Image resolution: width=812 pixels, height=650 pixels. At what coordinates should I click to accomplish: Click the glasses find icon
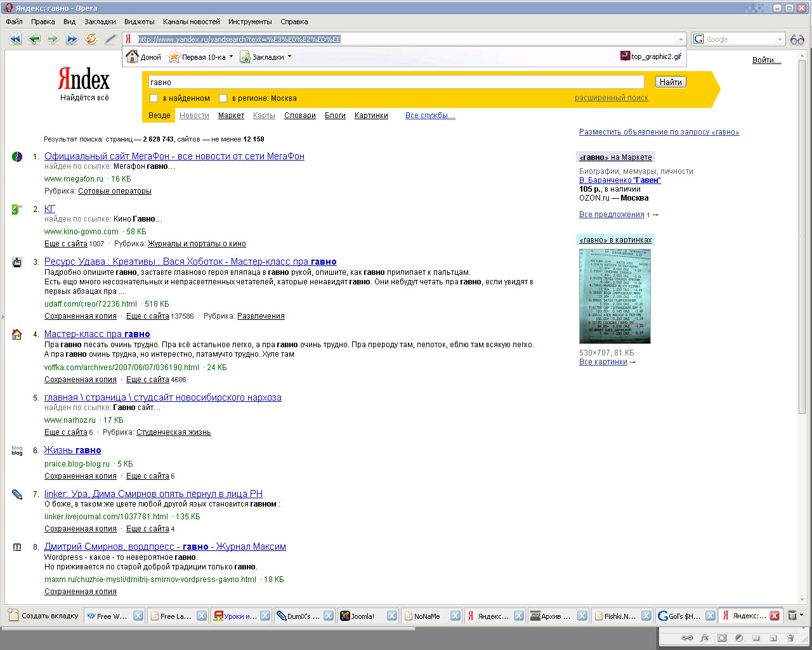tap(797, 39)
